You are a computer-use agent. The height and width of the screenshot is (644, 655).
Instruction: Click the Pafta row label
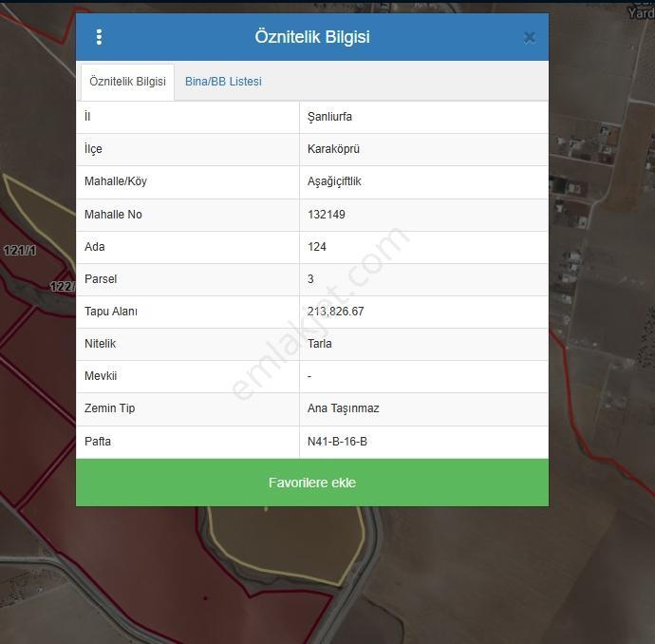98,442
